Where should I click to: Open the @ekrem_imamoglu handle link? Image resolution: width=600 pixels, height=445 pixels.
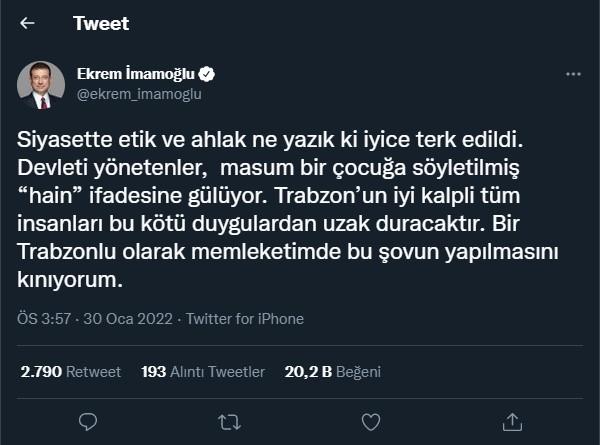coord(134,94)
